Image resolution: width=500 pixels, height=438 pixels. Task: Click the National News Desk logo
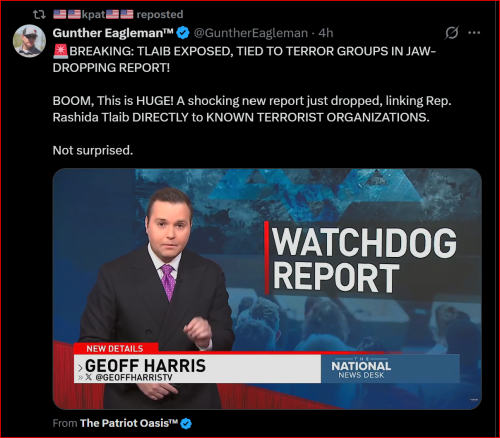tap(361, 368)
